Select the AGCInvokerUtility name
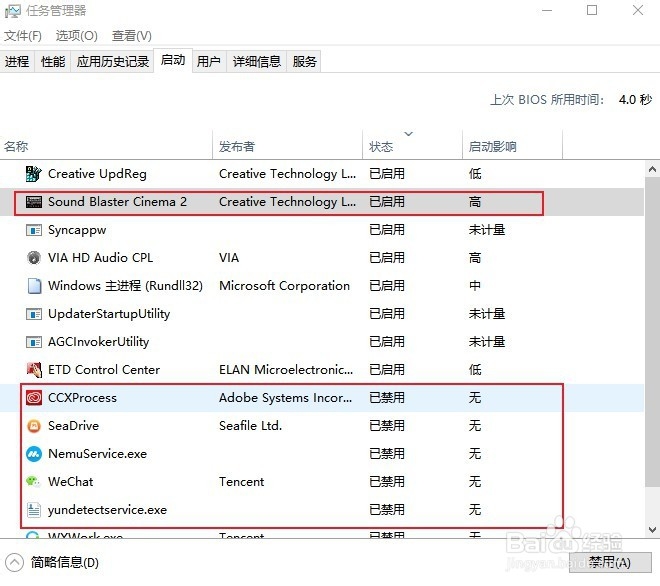The height and width of the screenshot is (586, 660). [98, 342]
